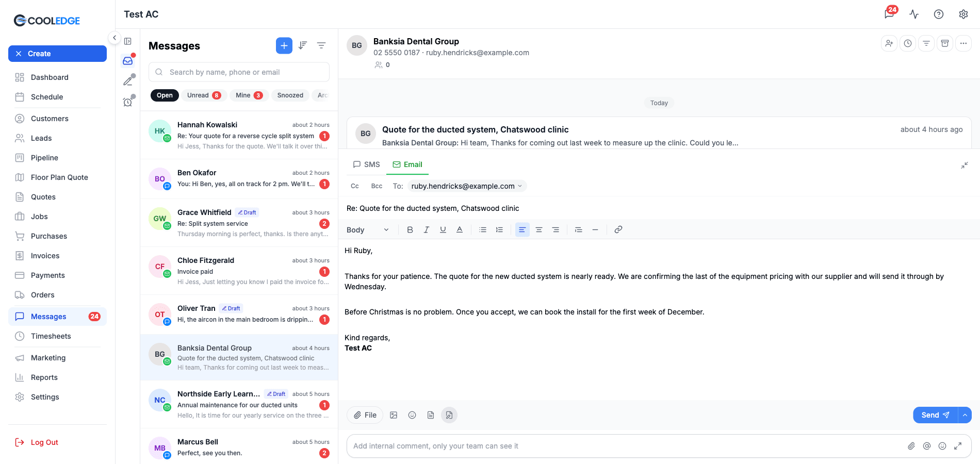Screen dimensions: 980x464
Task: Open the activity pulse icon
Action: [x=914, y=14]
